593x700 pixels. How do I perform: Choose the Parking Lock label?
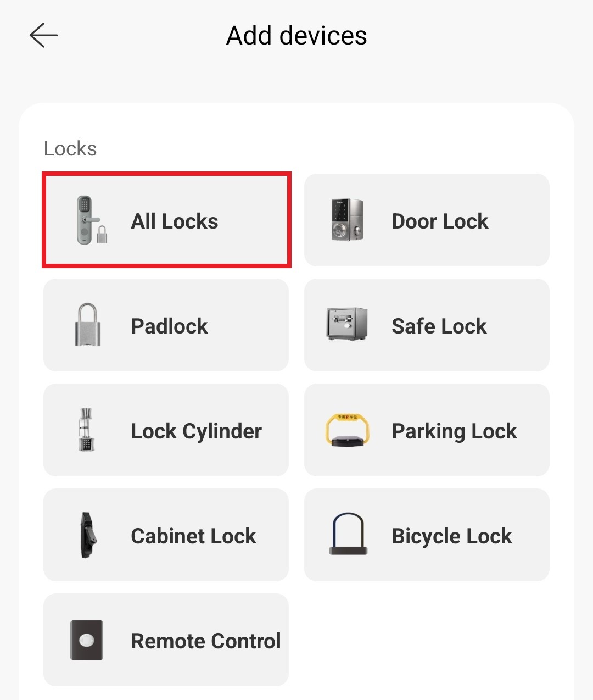454,432
